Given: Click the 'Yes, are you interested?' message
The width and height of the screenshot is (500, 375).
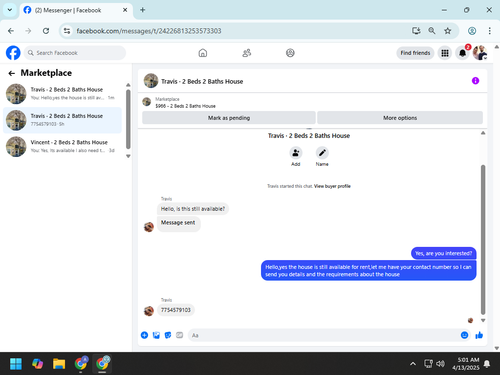Looking at the screenshot, I should [x=443, y=253].
